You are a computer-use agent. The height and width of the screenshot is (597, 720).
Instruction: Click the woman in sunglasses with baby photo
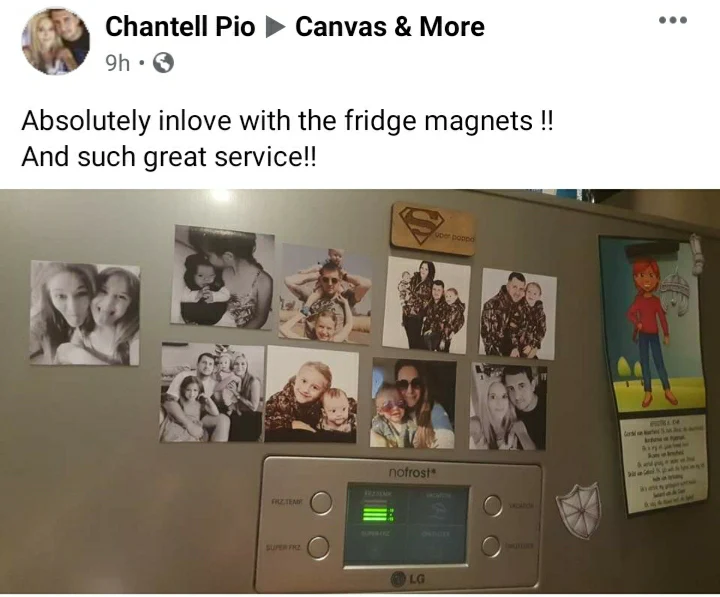point(413,404)
